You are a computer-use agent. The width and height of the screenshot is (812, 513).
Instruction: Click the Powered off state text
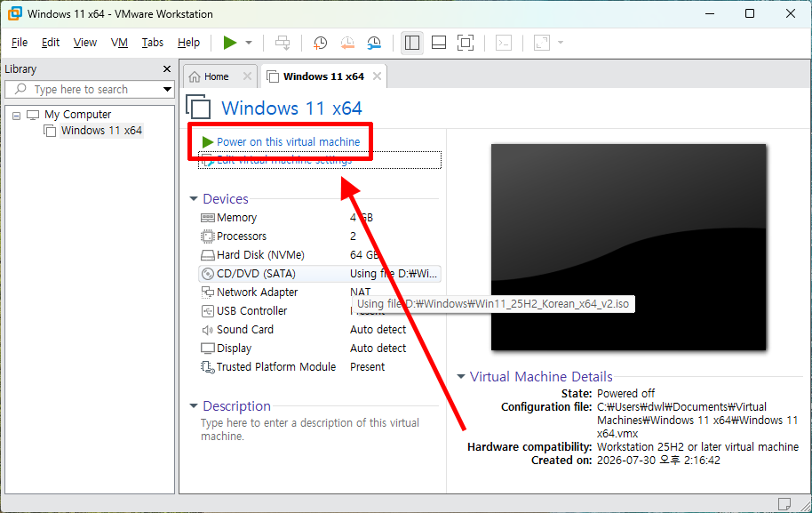coord(625,393)
